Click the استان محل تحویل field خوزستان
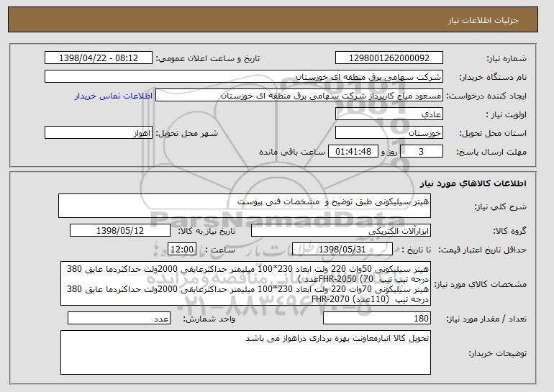 [389, 133]
